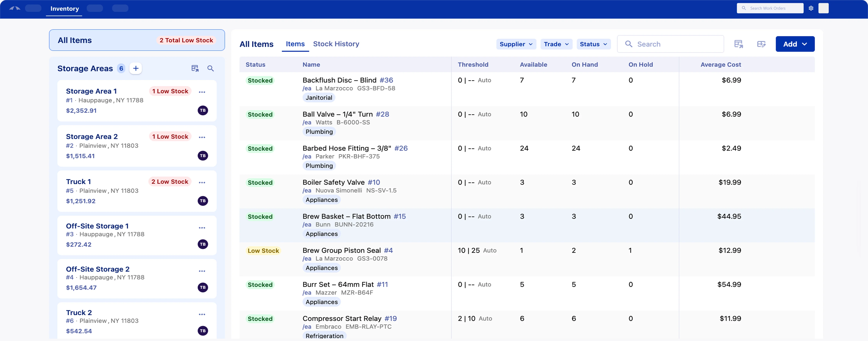The height and width of the screenshot is (341, 868).
Task: Click the items table export icon near Search
Action: 738,44
